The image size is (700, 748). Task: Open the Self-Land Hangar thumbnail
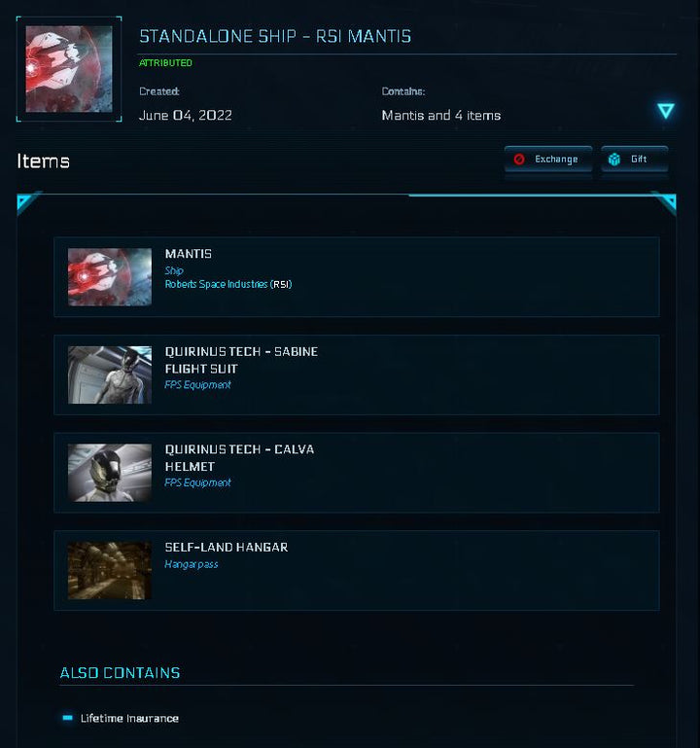tap(110, 571)
